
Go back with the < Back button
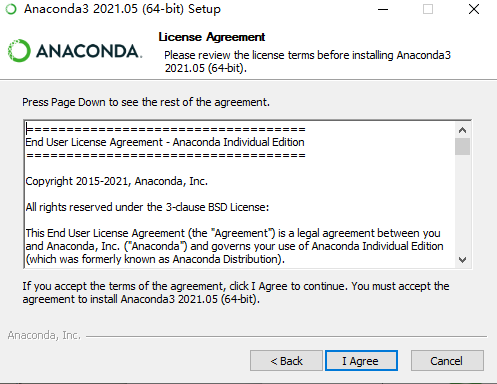coord(286,361)
